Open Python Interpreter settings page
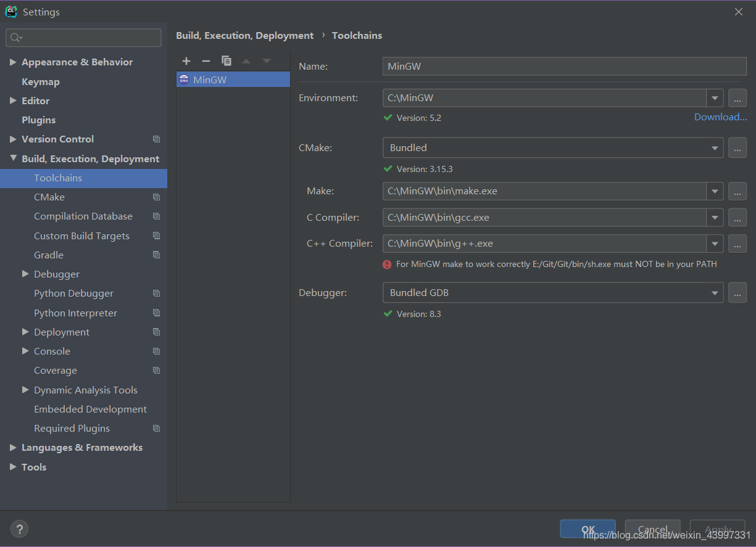 (75, 313)
